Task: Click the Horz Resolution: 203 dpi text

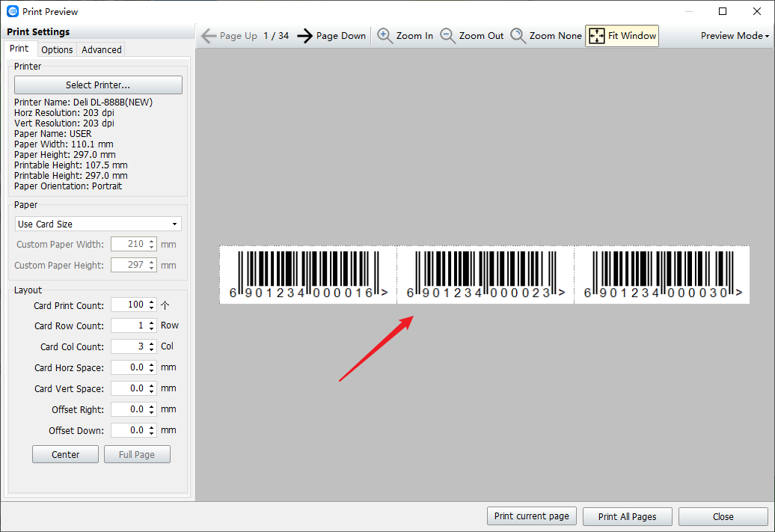Action: point(64,113)
